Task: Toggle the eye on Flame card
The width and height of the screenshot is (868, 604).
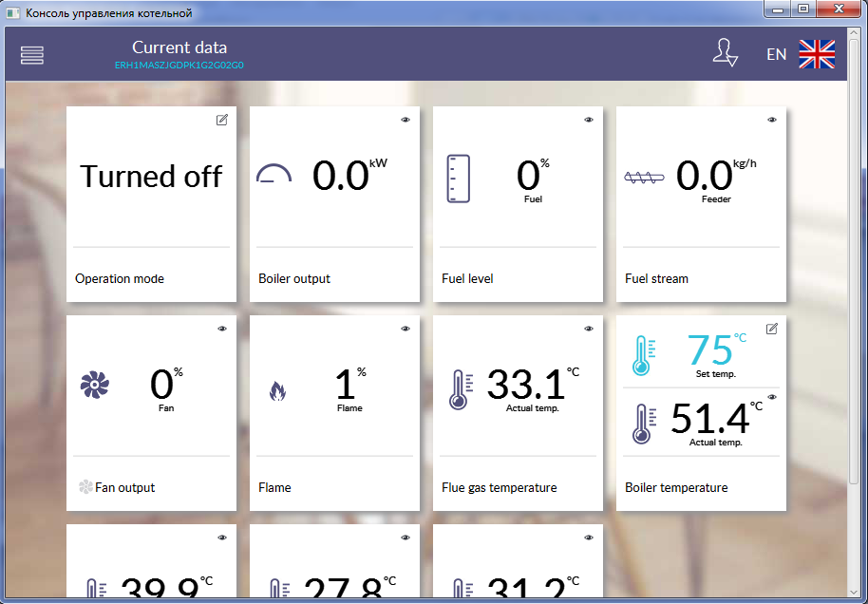Action: click(x=406, y=329)
